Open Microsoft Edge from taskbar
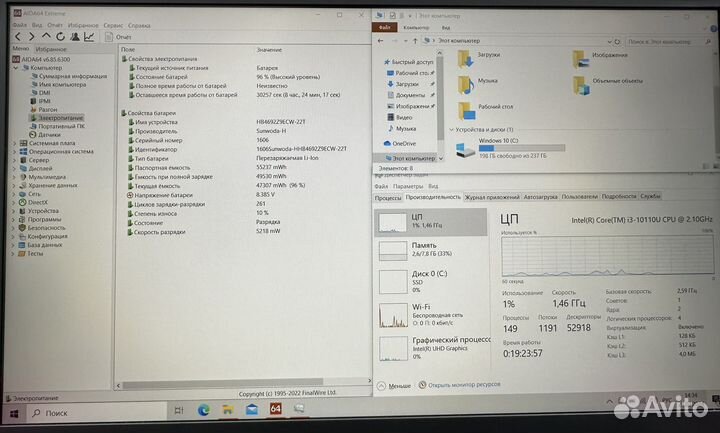 pos(203,410)
